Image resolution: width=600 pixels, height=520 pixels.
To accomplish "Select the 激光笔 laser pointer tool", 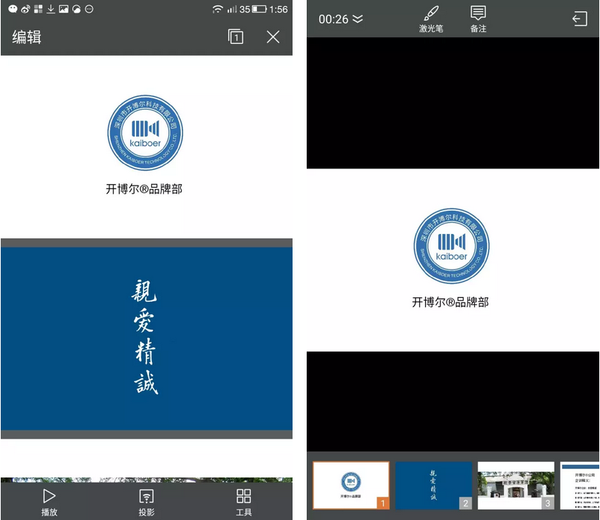I will (429, 19).
